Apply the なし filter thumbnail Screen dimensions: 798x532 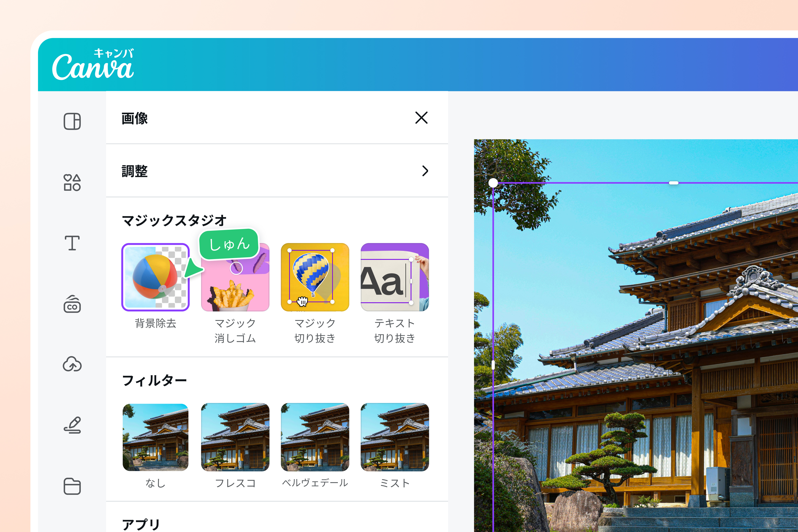pyautogui.click(x=155, y=437)
